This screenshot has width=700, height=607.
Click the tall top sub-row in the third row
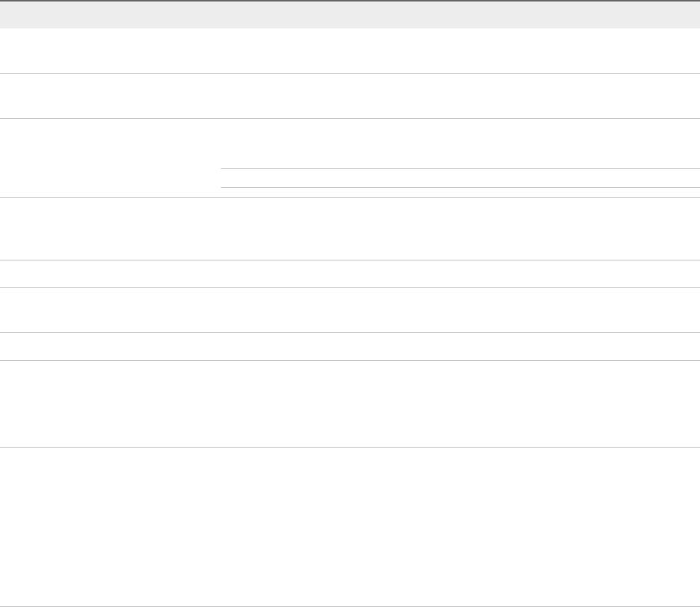click(460, 144)
